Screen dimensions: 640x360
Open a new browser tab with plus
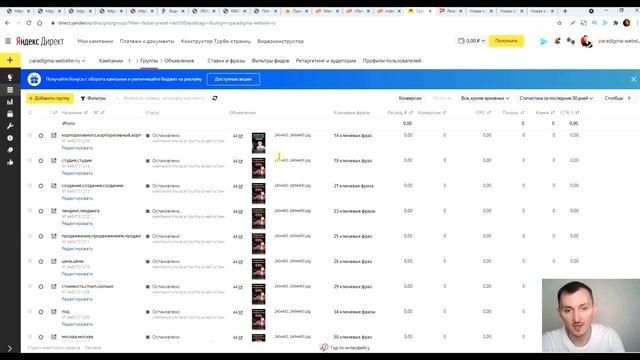coord(565,11)
